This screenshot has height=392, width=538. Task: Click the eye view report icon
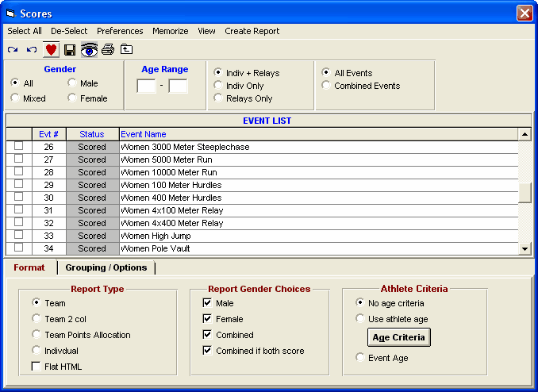click(89, 50)
